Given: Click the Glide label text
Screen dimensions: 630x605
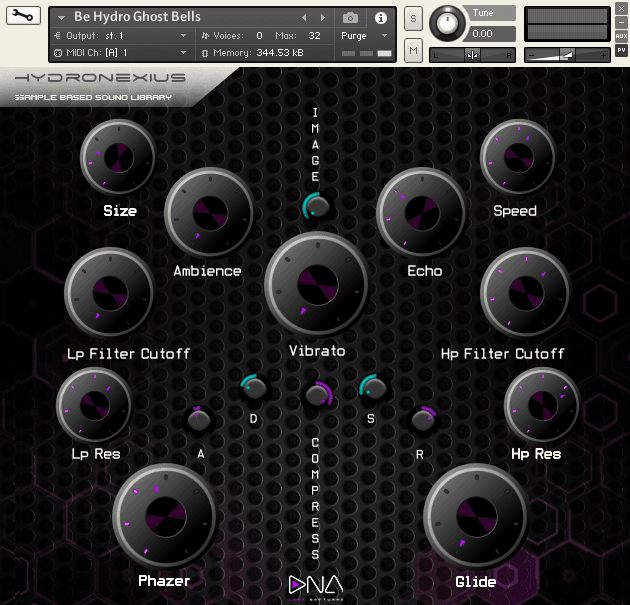Looking at the screenshot, I should [x=476, y=582].
